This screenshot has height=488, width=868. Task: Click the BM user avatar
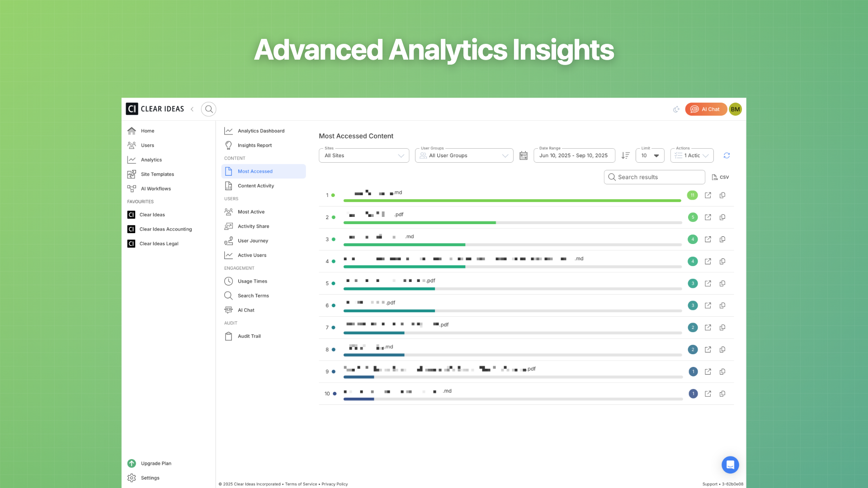point(736,109)
